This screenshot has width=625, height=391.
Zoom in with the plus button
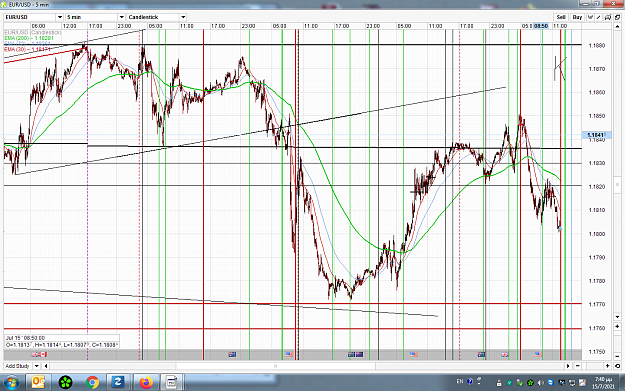(608, 366)
